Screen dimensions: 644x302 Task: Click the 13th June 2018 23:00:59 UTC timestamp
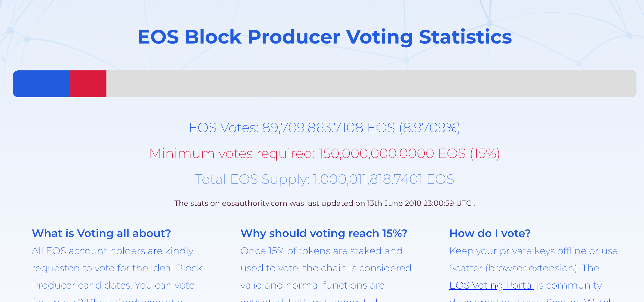[x=419, y=203]
